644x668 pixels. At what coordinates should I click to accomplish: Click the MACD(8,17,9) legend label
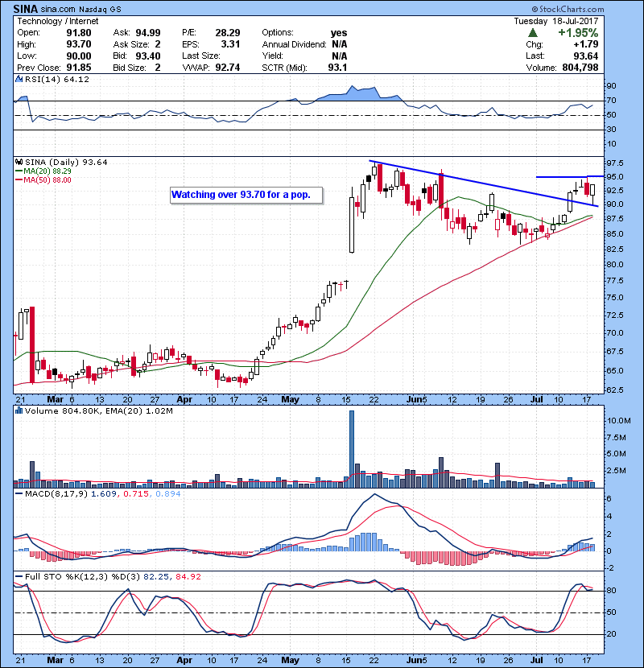coord(56,494)
